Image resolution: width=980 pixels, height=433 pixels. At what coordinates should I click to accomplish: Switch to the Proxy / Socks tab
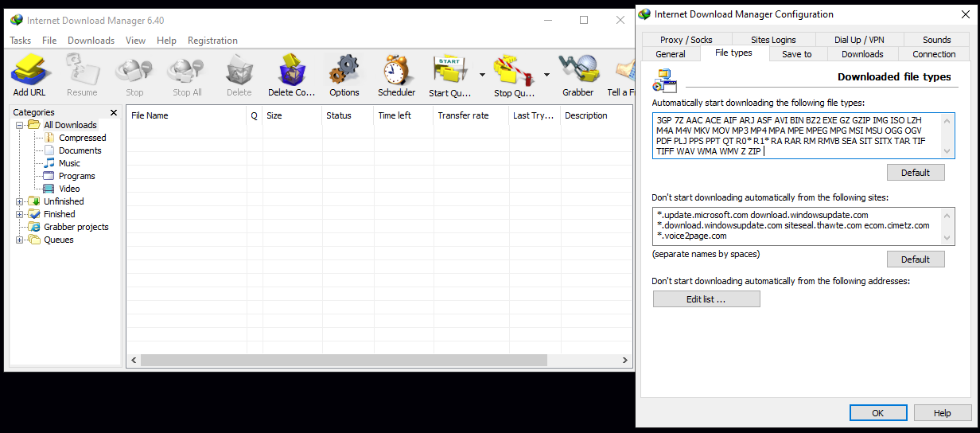(686, 40)
